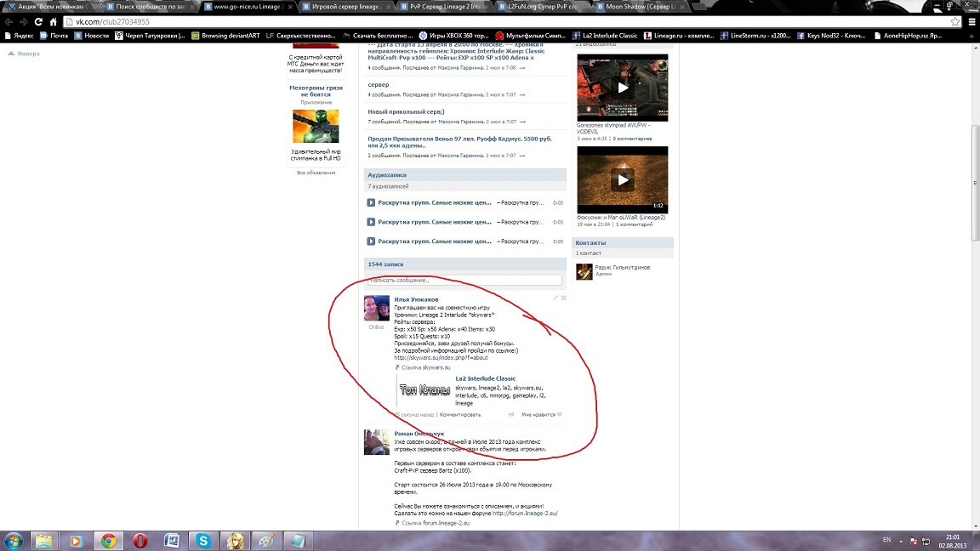This screenshot has width=980, height=551.
Task: Open the 'Скачать бесплатно' bookmark
Action: (x=378, y=36)
